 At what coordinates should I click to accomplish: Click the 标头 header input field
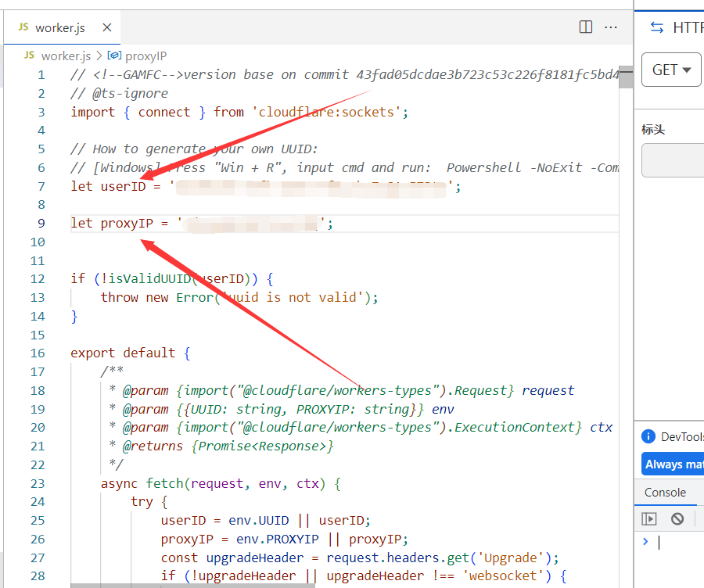(x=674, y=160)
